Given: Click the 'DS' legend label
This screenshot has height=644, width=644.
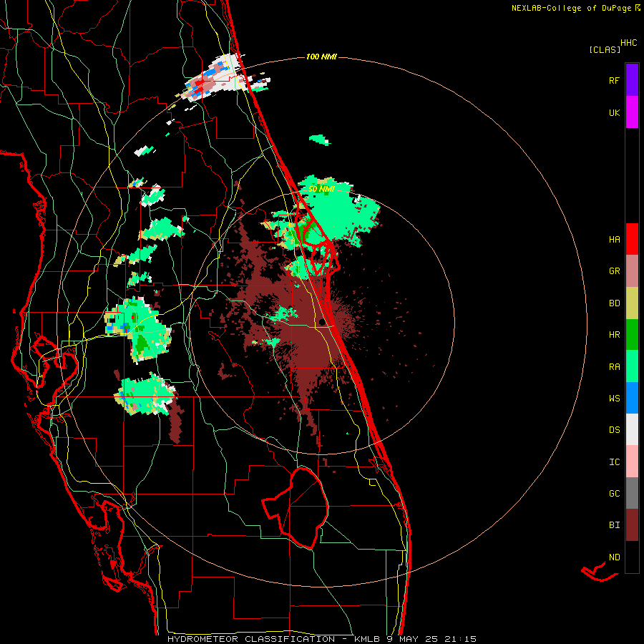Looking at the screenshot, I should 614,430.
